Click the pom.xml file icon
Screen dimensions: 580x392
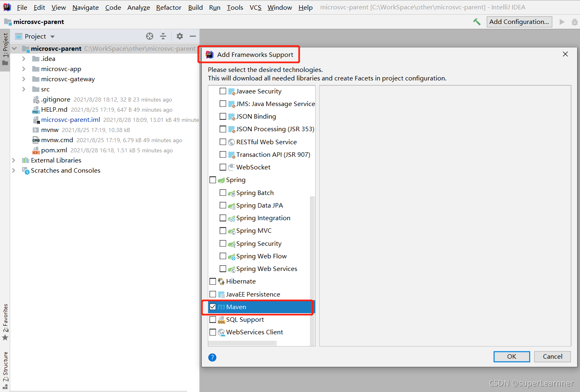coord(36,150)
